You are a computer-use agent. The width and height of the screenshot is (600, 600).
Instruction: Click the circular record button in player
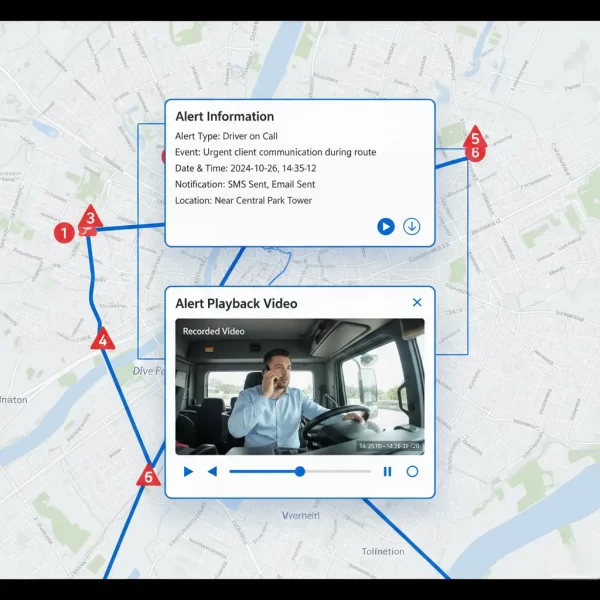pos(412,471)
